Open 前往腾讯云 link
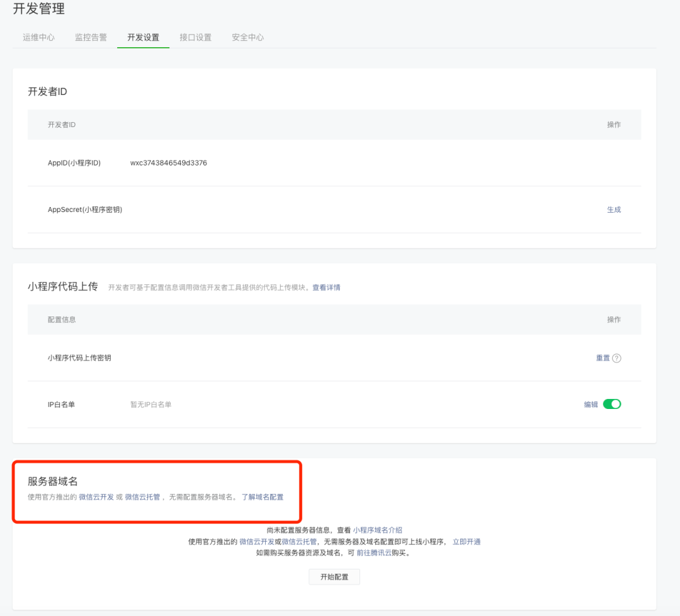Viewport: 680px width, 616px height. point(374,553)
